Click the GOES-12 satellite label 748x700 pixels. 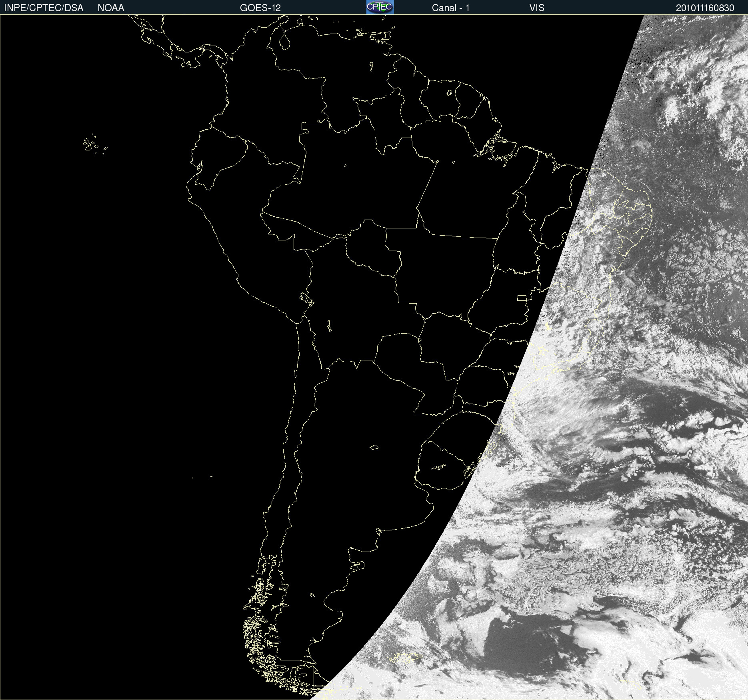click(x=260, y=8)
